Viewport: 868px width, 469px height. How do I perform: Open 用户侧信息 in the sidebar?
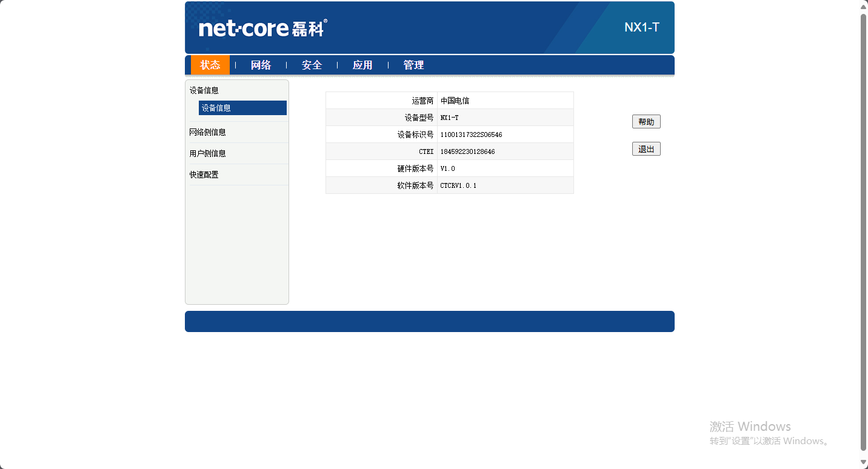click(x=208, y=153)
